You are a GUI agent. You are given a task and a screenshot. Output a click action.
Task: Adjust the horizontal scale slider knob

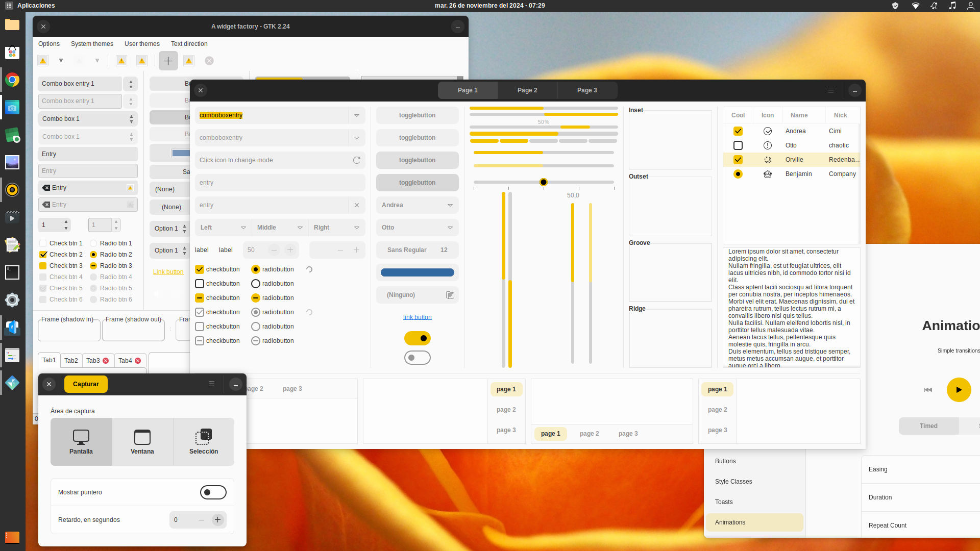[544, 182]
